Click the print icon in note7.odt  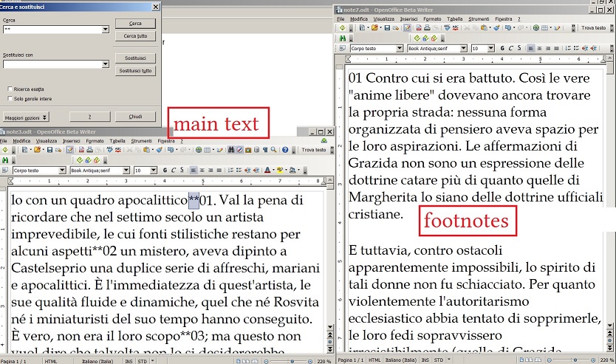(x=427, y=28)
